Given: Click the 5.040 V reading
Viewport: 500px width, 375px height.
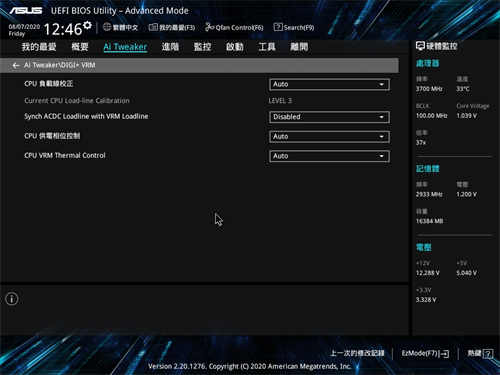Looking at the screenshot, I should coord(467,273).
